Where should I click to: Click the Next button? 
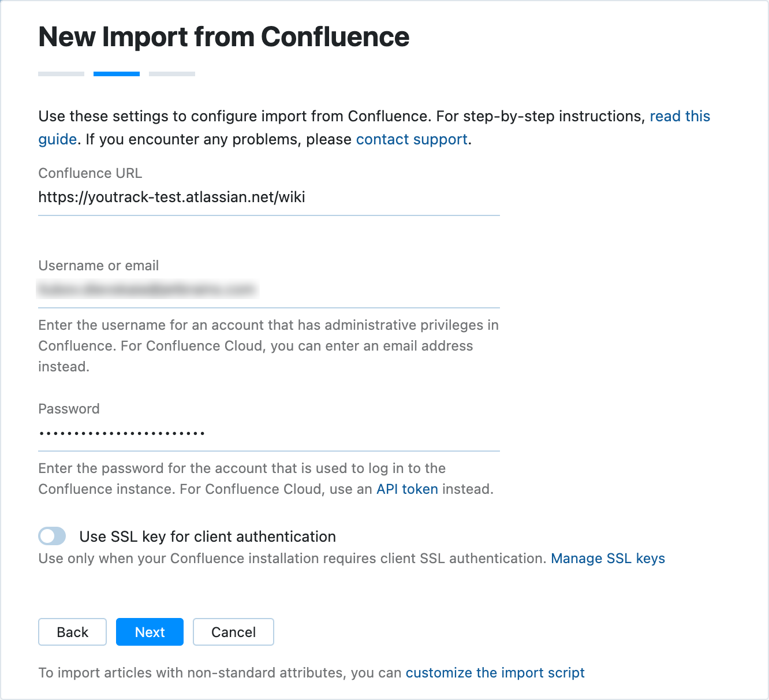(x=150, y=632)
